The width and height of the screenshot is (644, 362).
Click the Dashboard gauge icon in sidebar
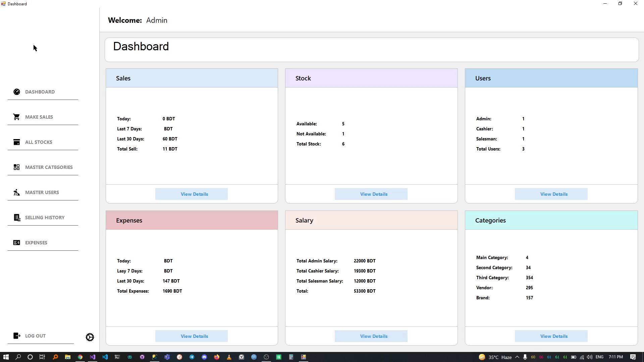pos(16,92)
